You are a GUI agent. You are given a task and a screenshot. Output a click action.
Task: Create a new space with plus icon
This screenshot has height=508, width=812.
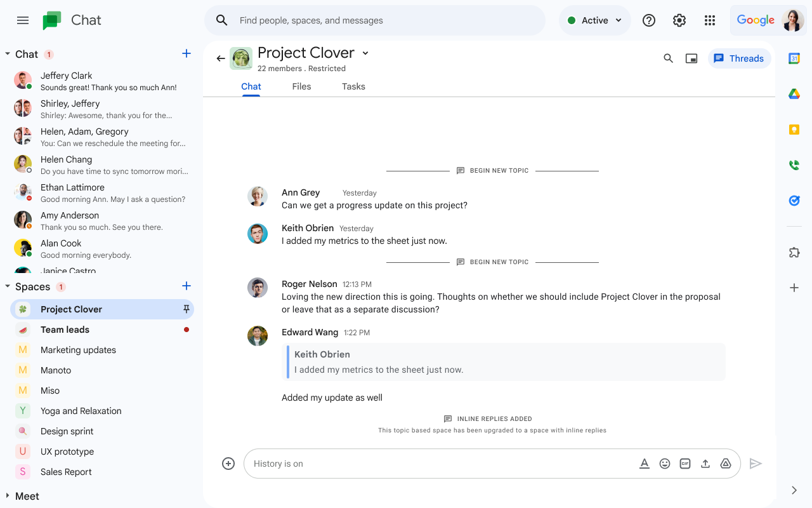pos(187,286)
